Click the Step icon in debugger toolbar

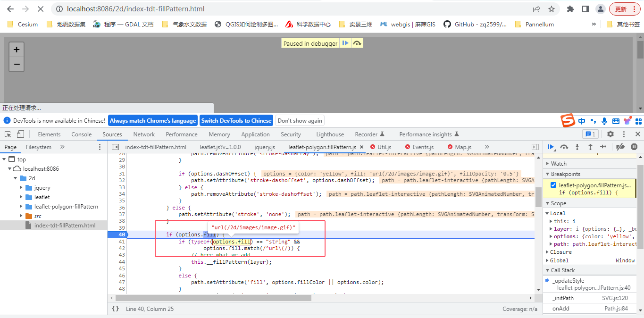[x=603, y=147]
